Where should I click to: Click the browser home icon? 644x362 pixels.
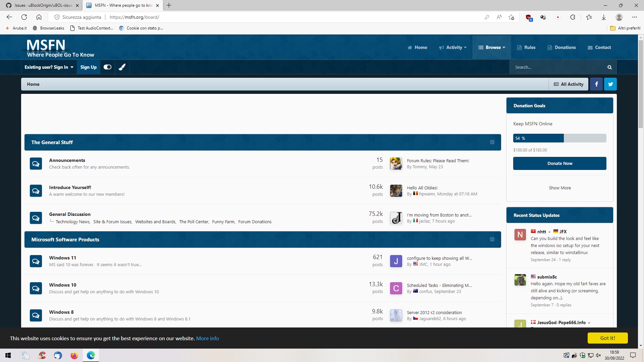pyautogui.click(x=39, y=17)
